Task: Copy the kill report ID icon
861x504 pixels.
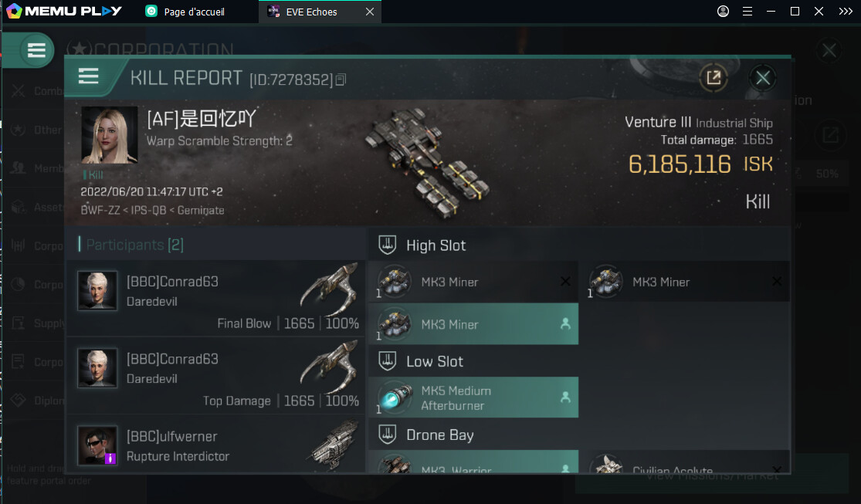Action: [341, 80]
